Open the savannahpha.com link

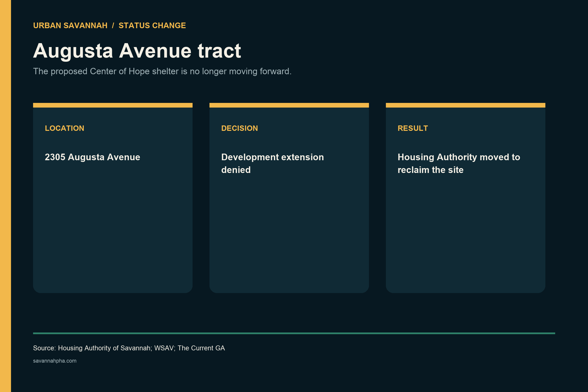point(55,361)
